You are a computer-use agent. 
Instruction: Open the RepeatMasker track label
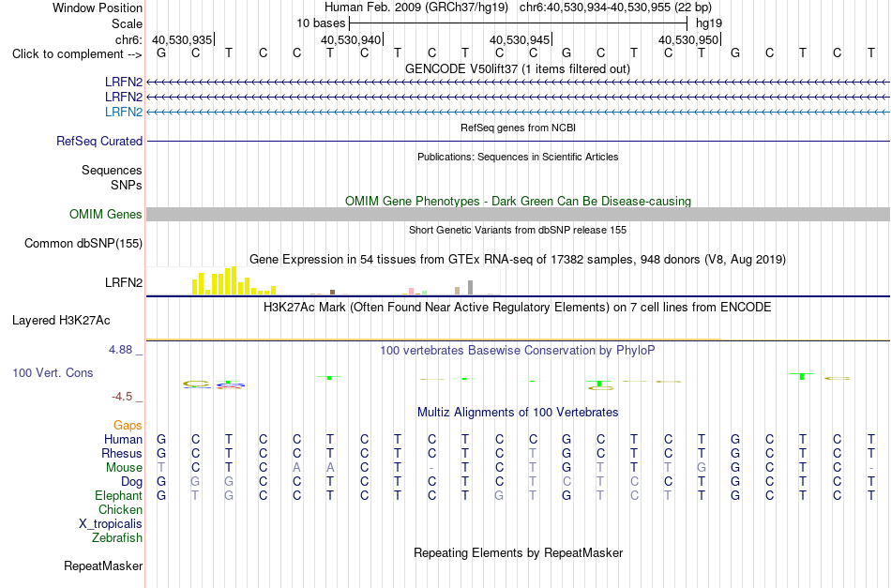click(103, 565)
